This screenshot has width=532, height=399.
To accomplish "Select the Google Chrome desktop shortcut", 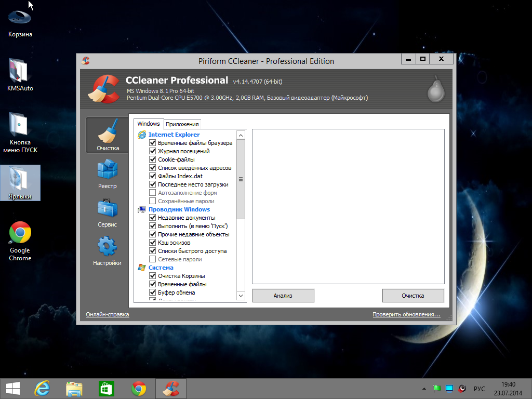I will 20,241.
